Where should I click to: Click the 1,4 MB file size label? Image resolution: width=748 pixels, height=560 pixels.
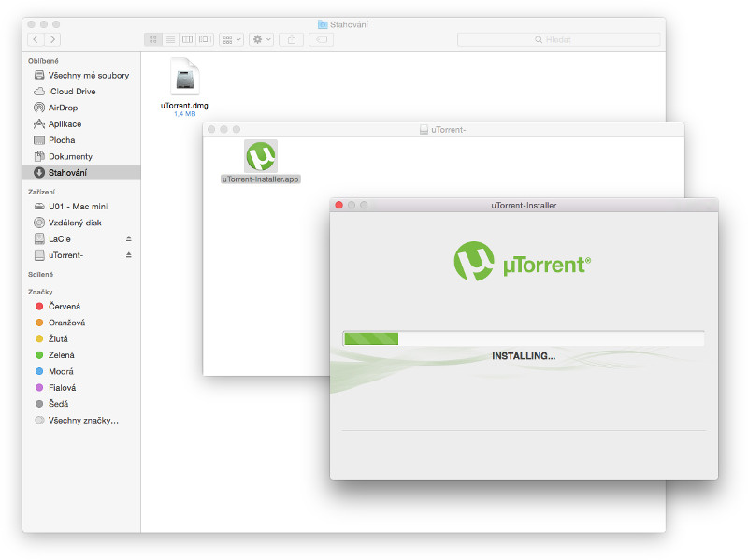point(184,114)
